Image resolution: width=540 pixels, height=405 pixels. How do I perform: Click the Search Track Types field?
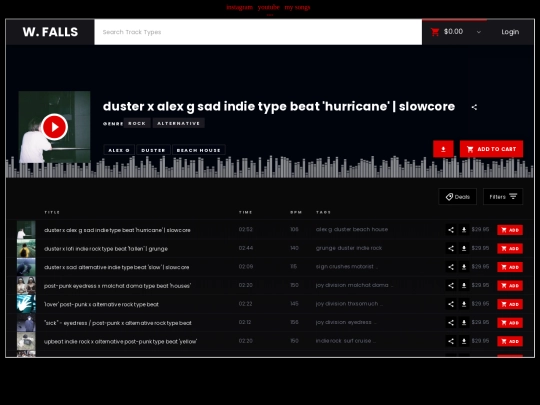coord(258,32)
